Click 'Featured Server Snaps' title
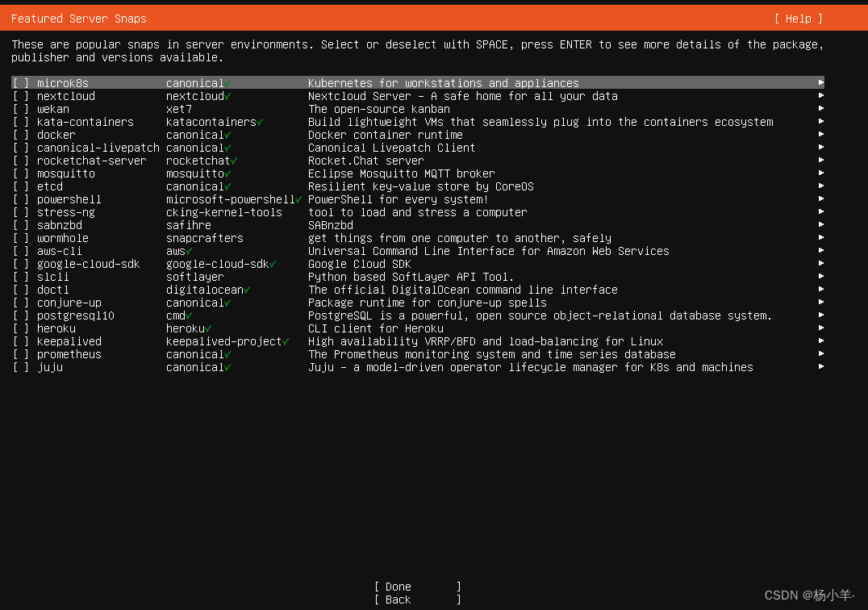This screenshot has height=610, width=868. pos(78,19)
